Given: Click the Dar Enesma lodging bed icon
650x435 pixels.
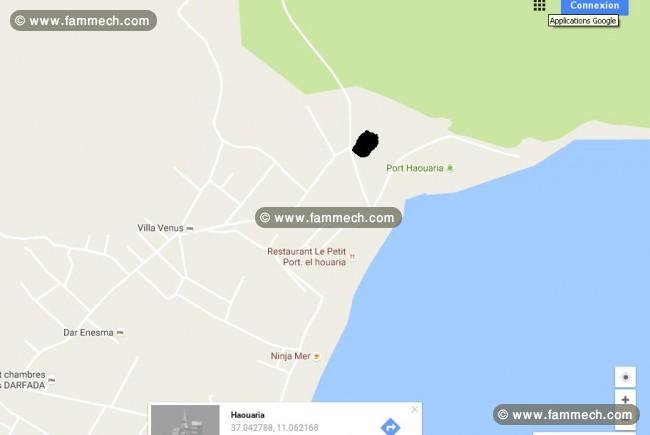Looking at the screenshot, I should coord(120,333).
